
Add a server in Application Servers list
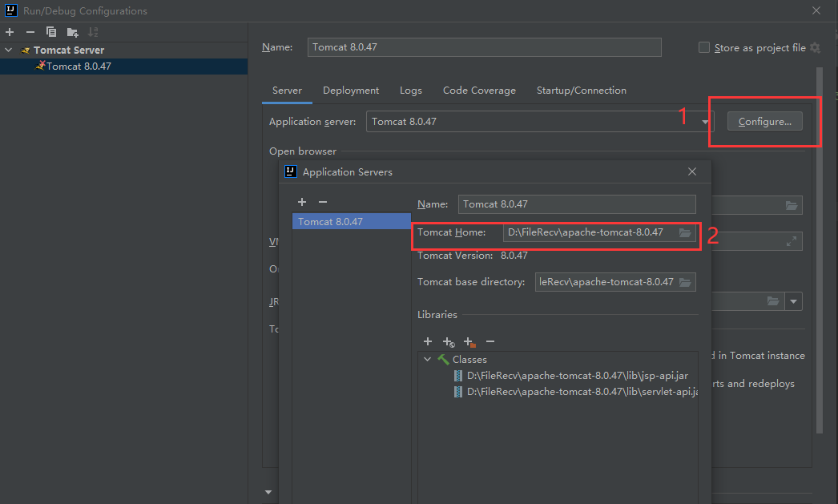click(302, 202)
